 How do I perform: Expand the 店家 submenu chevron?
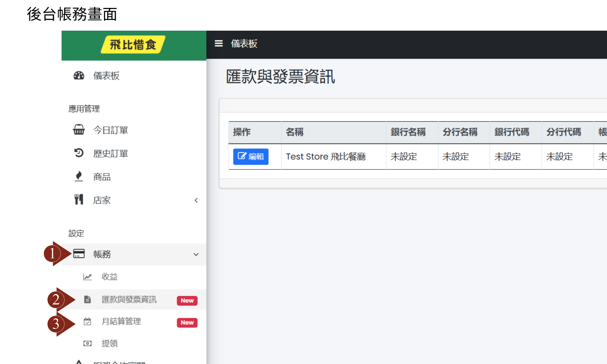coord(196,200)
